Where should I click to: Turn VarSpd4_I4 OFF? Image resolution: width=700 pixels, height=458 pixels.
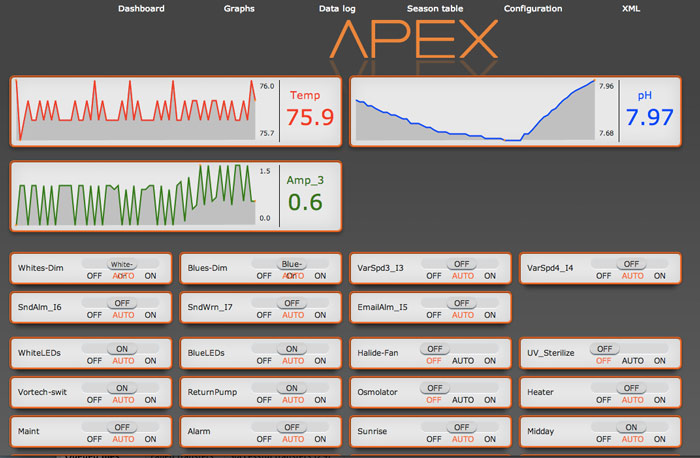point(604,276)
